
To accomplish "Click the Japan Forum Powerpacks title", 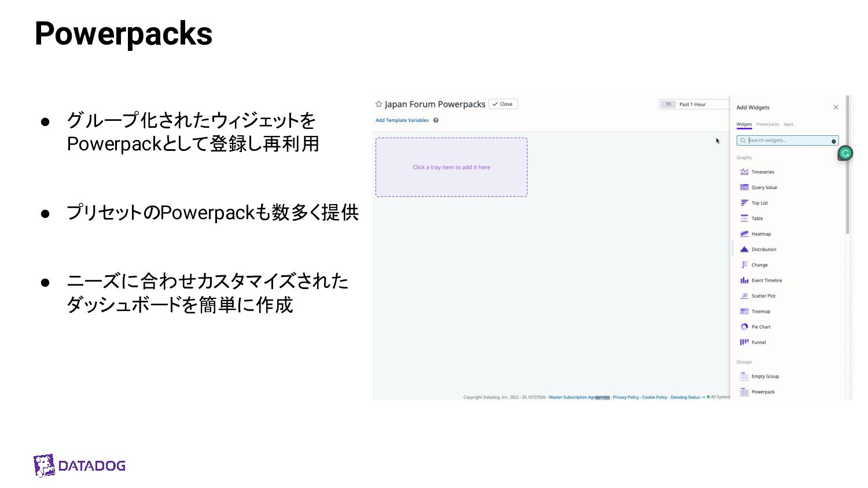I will (x=435, y=104).
